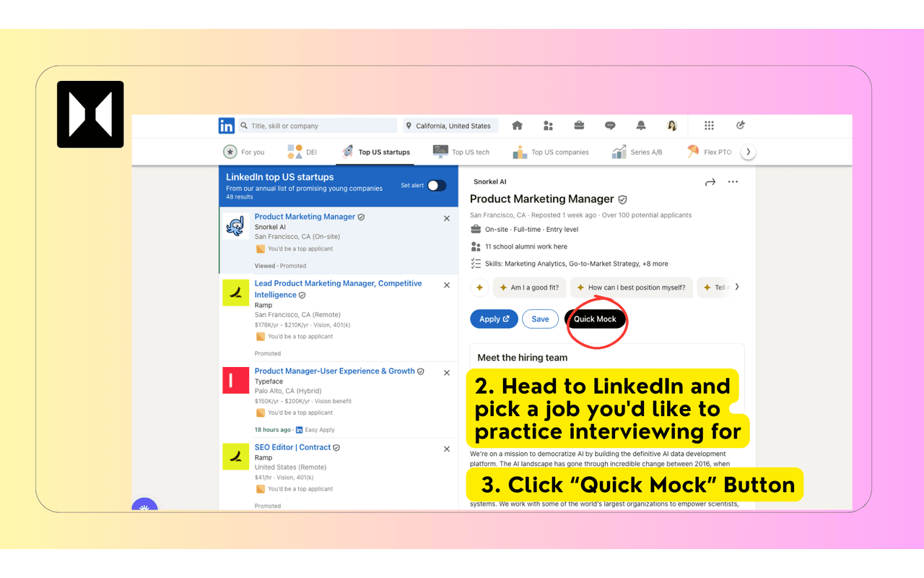The width and height of the screenshot is (924, 578).
Task: Click the black Quick Mock button
Action: 595,319
